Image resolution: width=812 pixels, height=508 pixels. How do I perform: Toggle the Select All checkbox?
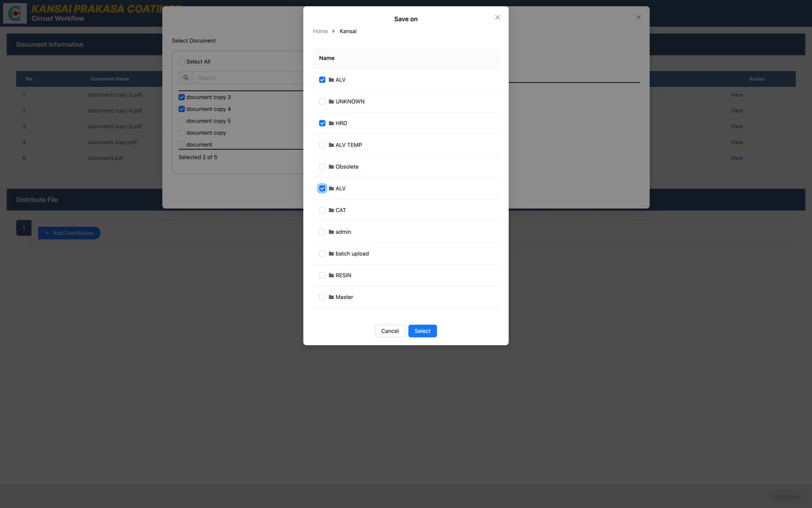pyautogui.click(x=181, y=61)
